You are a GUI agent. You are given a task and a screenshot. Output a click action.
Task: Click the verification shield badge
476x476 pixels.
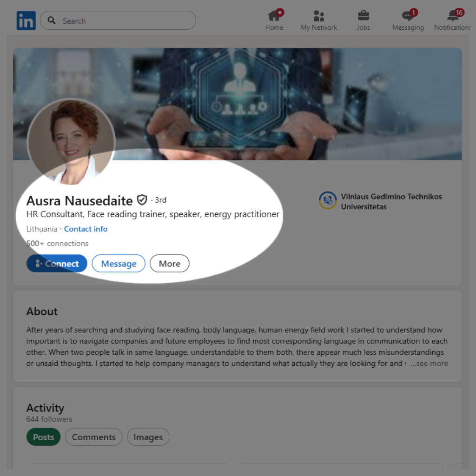pyautogui.click(x=142, y=200)
